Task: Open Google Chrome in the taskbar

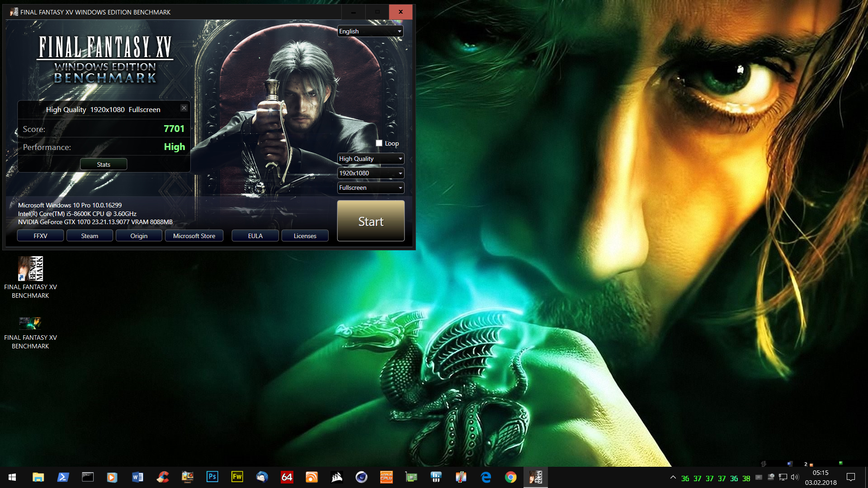Action: [x=510, y=477]
